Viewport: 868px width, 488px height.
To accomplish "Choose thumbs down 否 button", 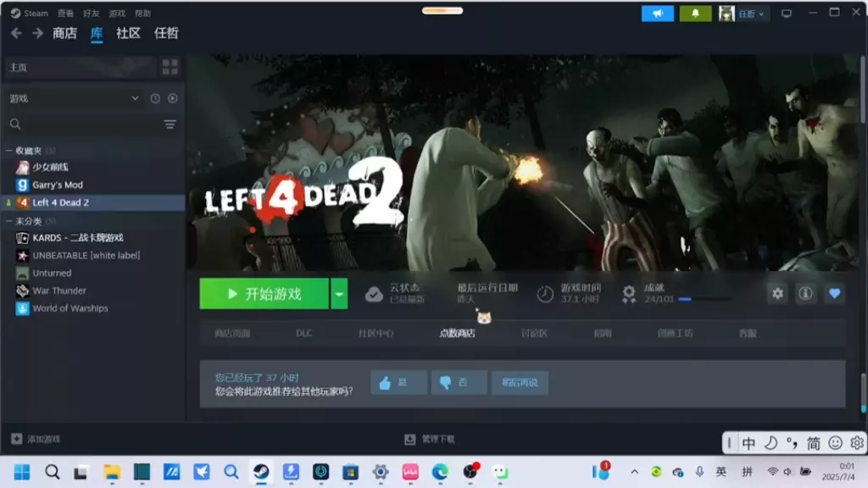I will [x=459, y=382].
